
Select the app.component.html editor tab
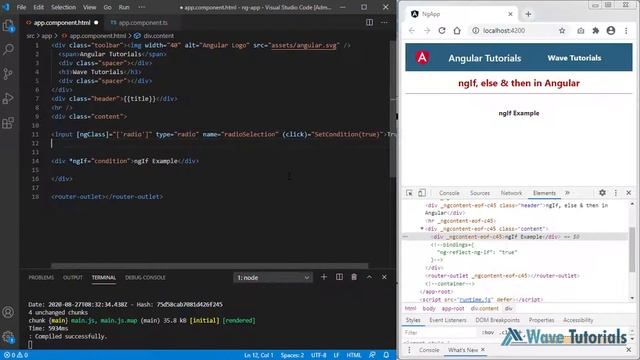[62, 23]
